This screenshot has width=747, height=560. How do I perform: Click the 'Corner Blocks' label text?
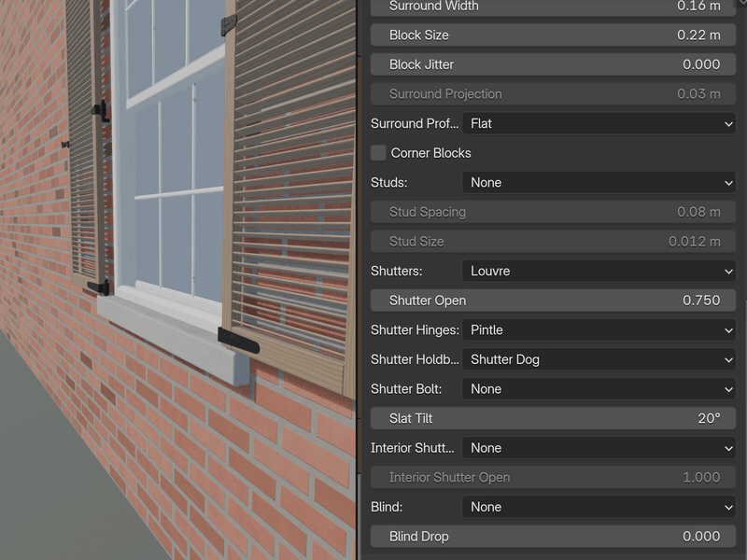430,153
